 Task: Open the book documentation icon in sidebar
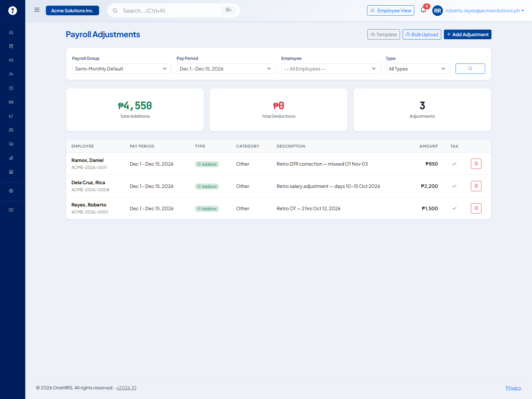(x=11, y=210)
